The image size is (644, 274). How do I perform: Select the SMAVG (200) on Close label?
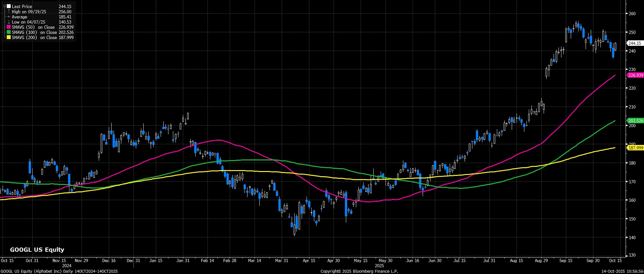pyautogui.click(x=34, y=37)
